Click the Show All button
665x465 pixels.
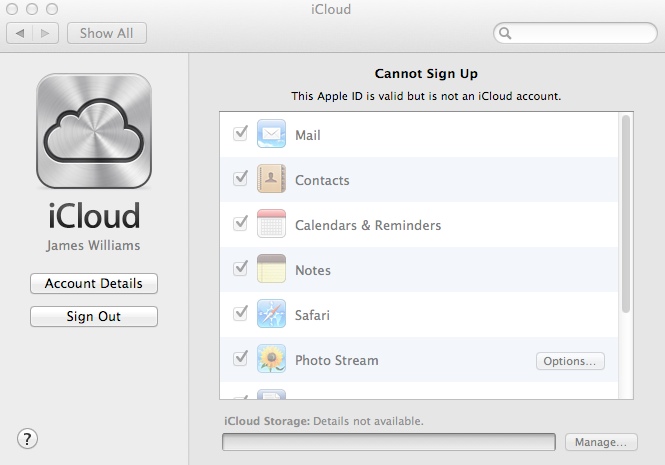click(107, 33)
